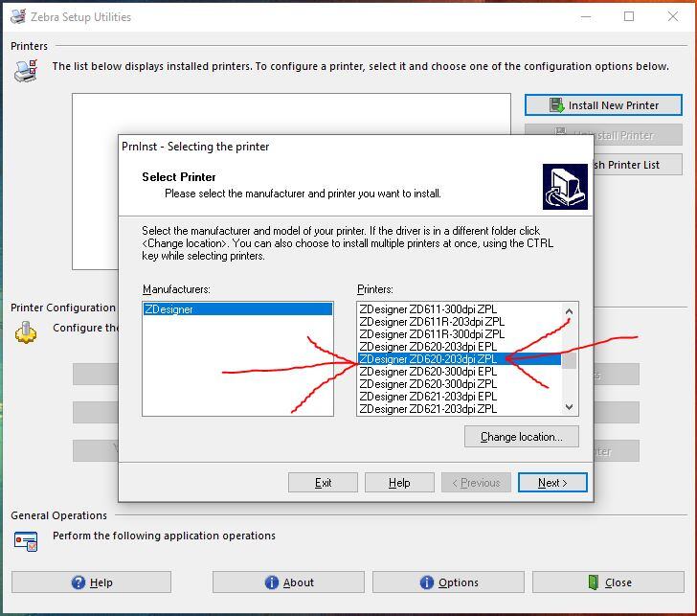697x616 pixels.
Task: Click the PrnInst printer logo image
Action: coord(565,187)
